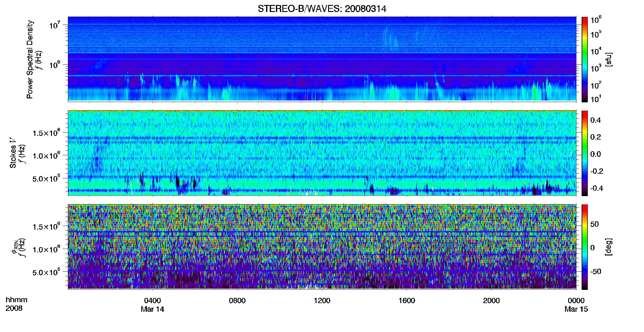This screenshot has height=332, width=644.
Task: Click the 10^1 label on the sfu colorbar
Action: pos(596,99)
